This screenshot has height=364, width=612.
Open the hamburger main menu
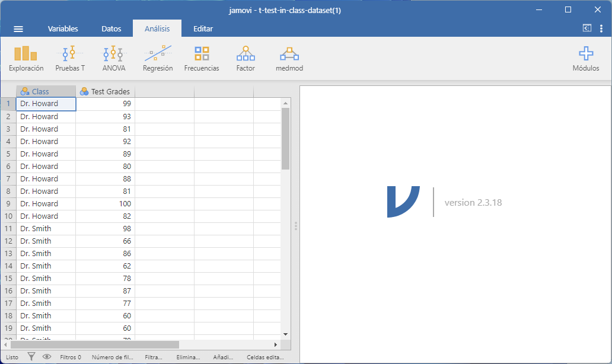pyautogui.click(x=18, y=28)
